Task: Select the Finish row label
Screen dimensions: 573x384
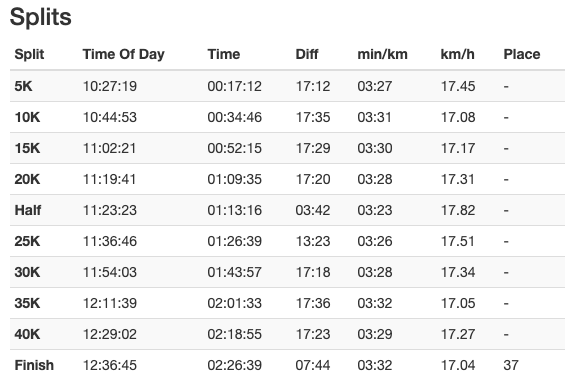Action: pyautogui.click(x=34, y=365)
